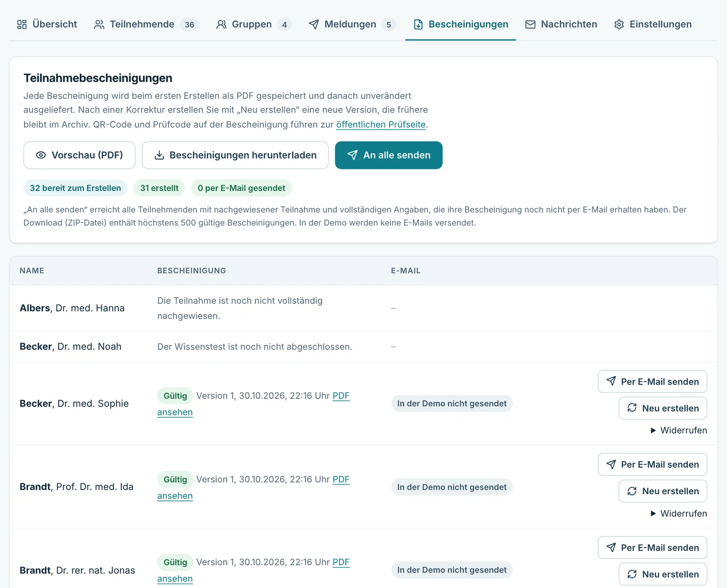Viewport: 727px width, 588px height.
Task: Click Neu erstellen for Brandt Ida
Action: [663, 491]
